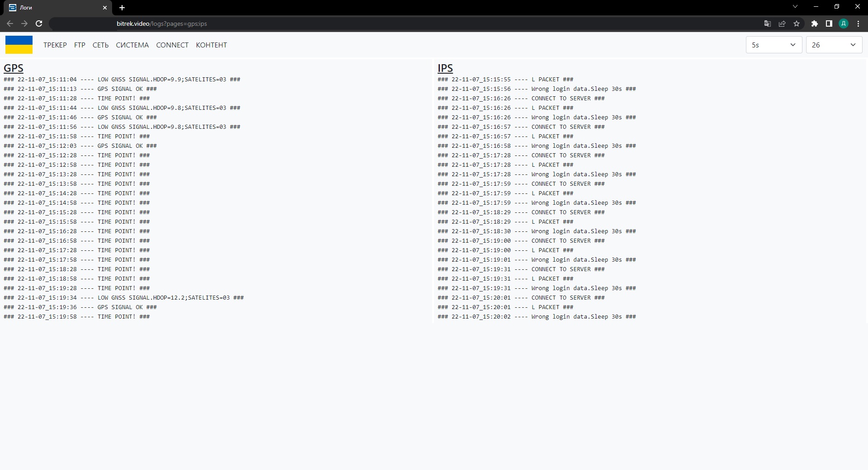Click the browser forward arrow
Viewport: 868px width, 470px height.
(24, 23)
